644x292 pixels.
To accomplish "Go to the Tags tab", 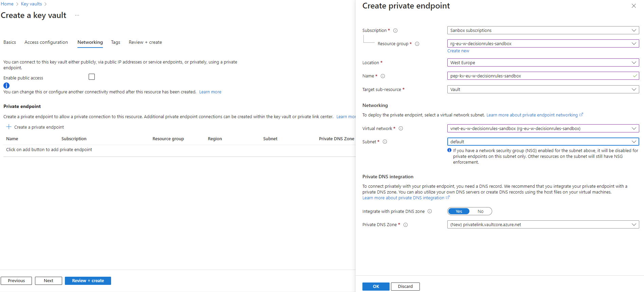I will point(115,42).
